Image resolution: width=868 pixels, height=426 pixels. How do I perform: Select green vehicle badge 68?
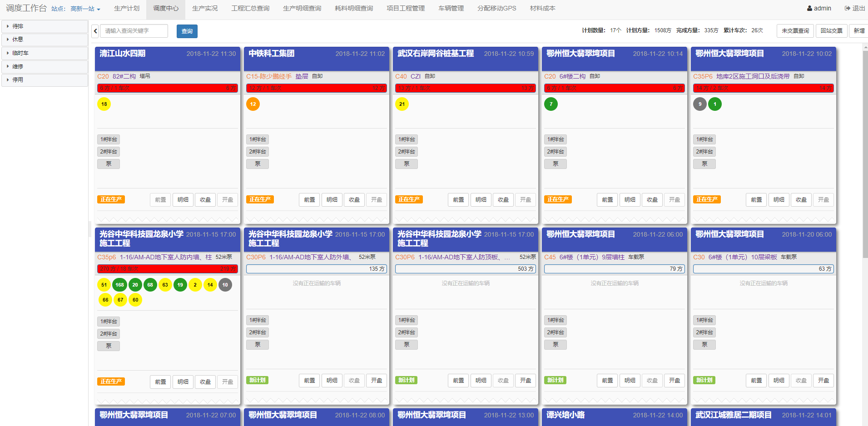(x=150, y=285)
